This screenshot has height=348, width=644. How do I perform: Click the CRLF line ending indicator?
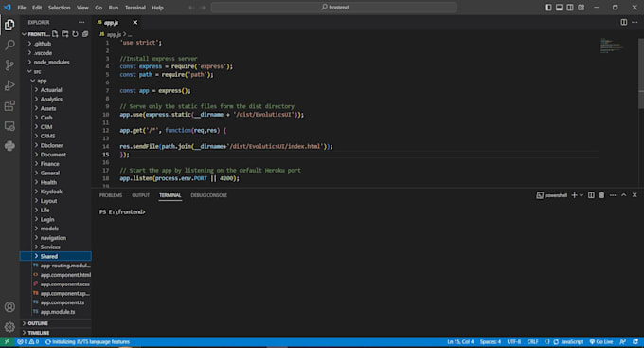pyautogui.click(x=532, y=341)
